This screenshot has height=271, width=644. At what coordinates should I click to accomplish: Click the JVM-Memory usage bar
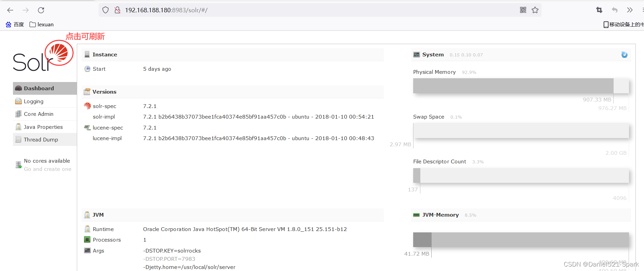point(521,240)
